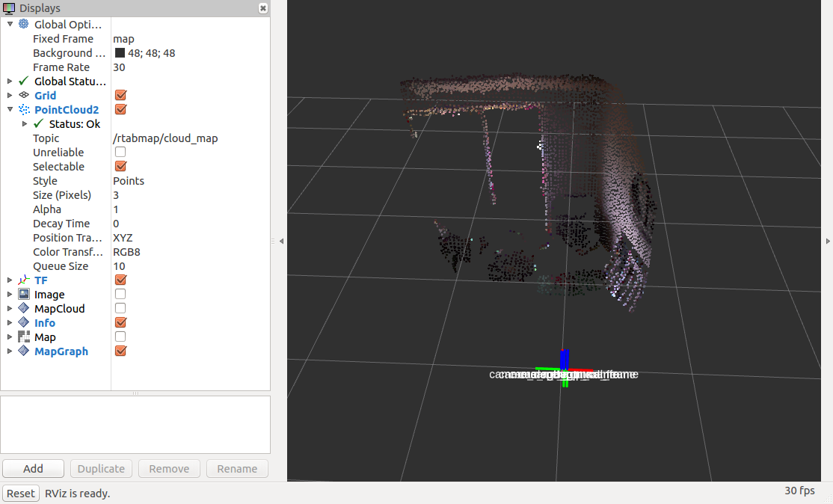Collapse the PointCloud2 display
Viewport: 833px width, 504px height.
10,110
